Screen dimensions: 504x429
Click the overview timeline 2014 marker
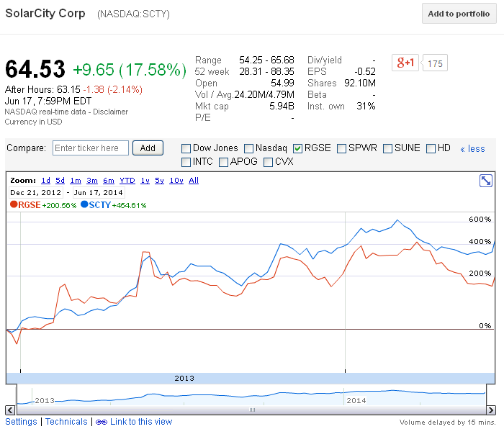coord(356,401)
